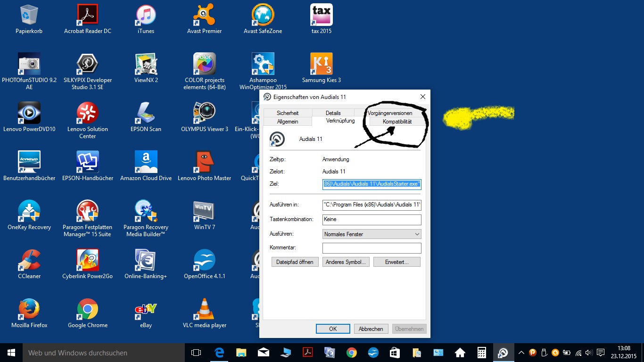Screen dimensions: 644x362
Task: Click the EPSON Scan desktop icon
Action: click(x=146, y=117)
